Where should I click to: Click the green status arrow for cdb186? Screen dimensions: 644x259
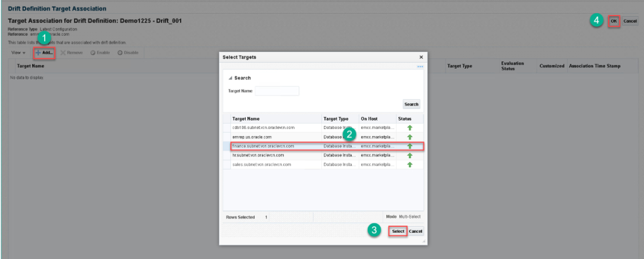tap(410, 128)
